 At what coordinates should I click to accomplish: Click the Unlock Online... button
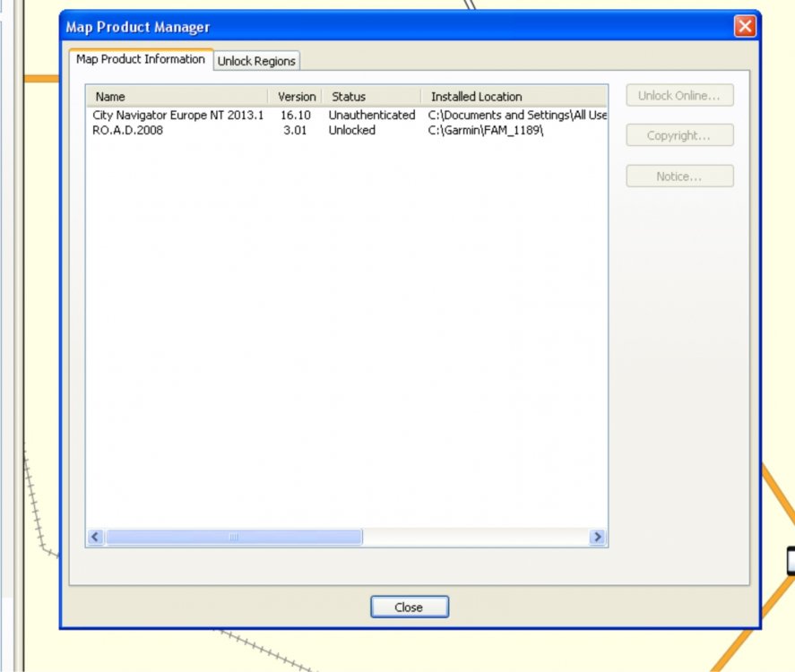click(679, 95)
